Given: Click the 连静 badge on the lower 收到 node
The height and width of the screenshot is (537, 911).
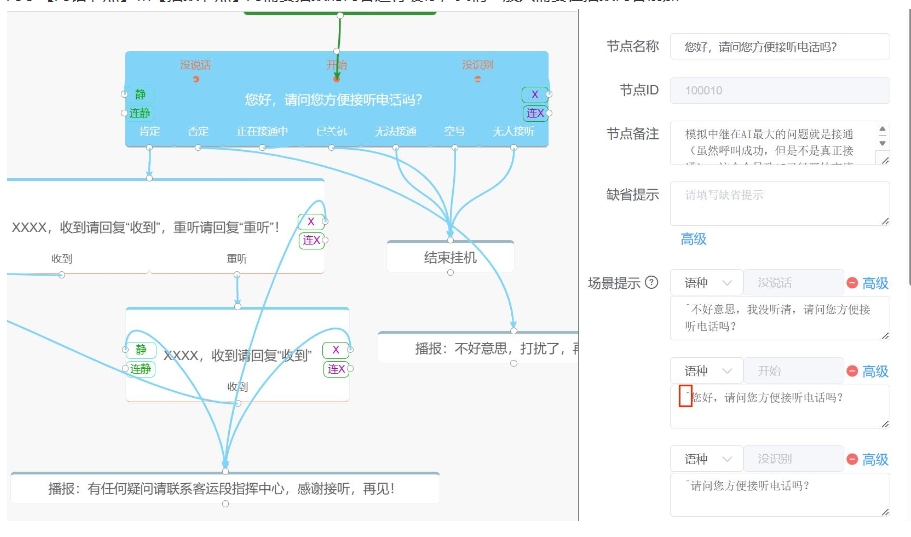Looking at the screenshot, I should click(140, 369).
